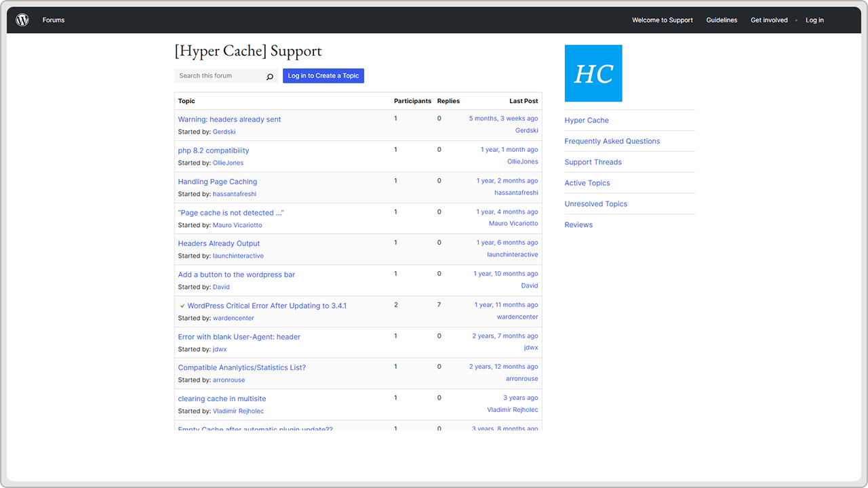Open the php 8.2 compatibility topic

tap(214, 150)
